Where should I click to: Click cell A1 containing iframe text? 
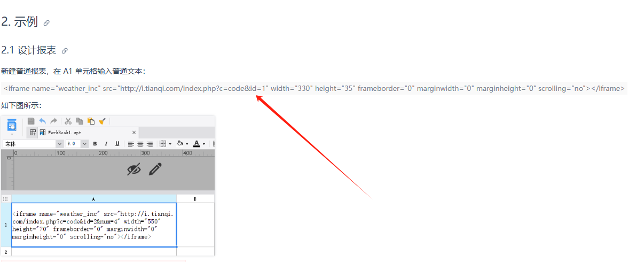(94, 225)
